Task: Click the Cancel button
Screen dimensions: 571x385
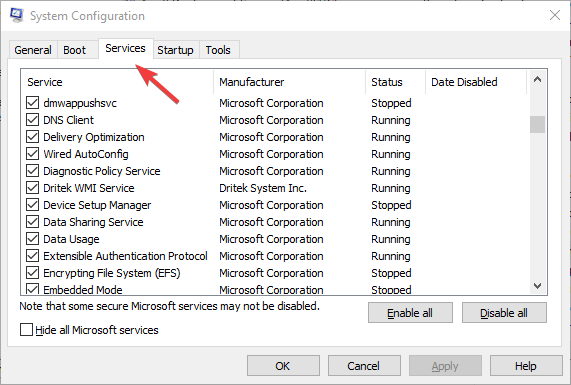Action: pyautogui.click(x=364, y=366)
